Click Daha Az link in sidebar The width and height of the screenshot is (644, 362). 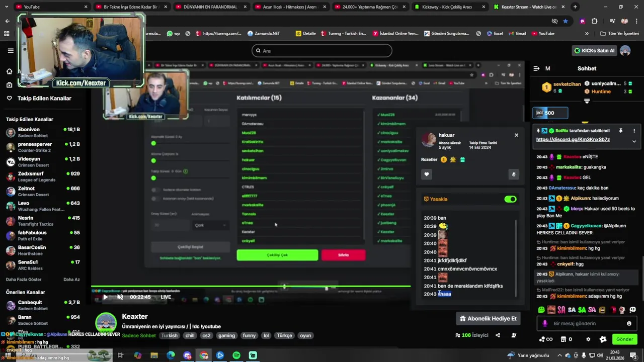(x=71, y=280)
